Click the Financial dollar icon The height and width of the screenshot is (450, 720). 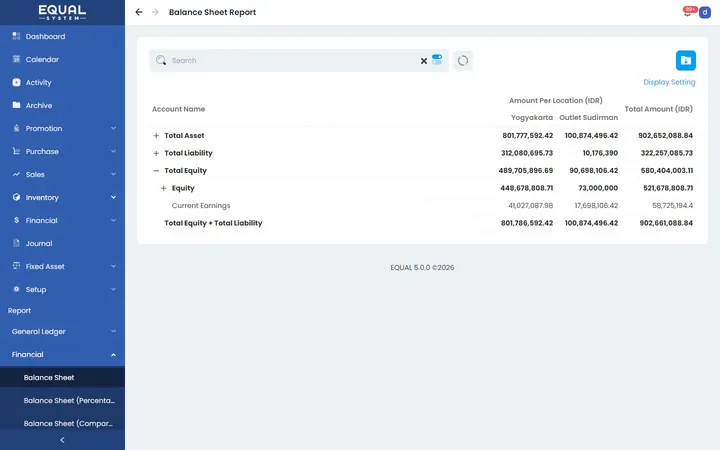pyautogui.click(x=17, y=220)
